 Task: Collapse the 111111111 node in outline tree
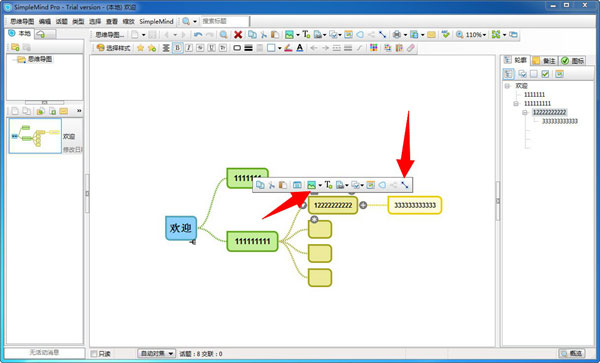tap(516, 104)
